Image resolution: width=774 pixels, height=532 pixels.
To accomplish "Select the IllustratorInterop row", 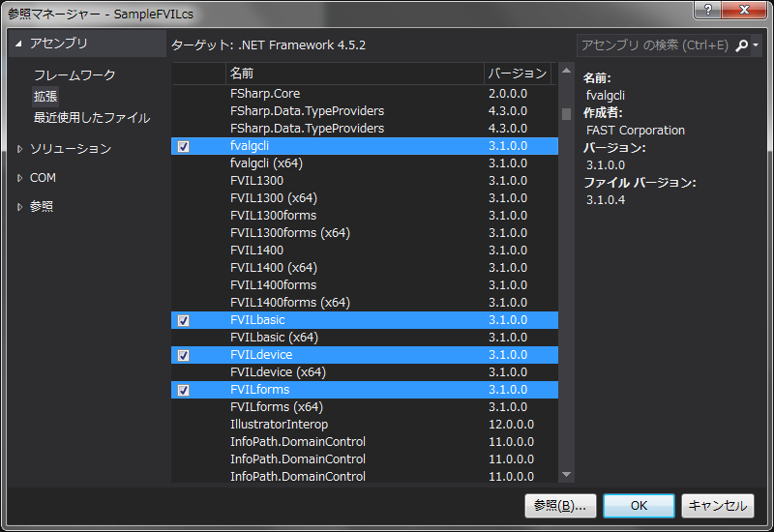I will (x=365, y=425).
